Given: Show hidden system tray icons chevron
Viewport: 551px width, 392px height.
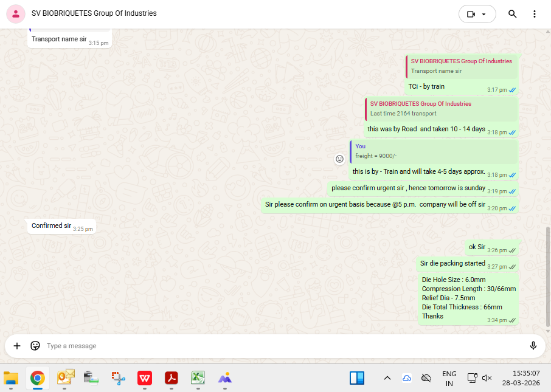Looking at the screenshot, I should coord(387,378).
